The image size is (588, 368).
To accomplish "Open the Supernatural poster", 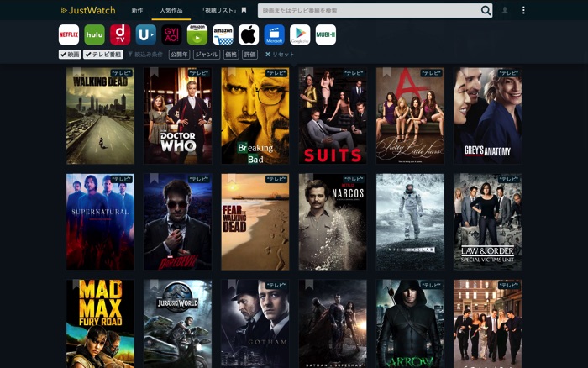I will [100, 222].
